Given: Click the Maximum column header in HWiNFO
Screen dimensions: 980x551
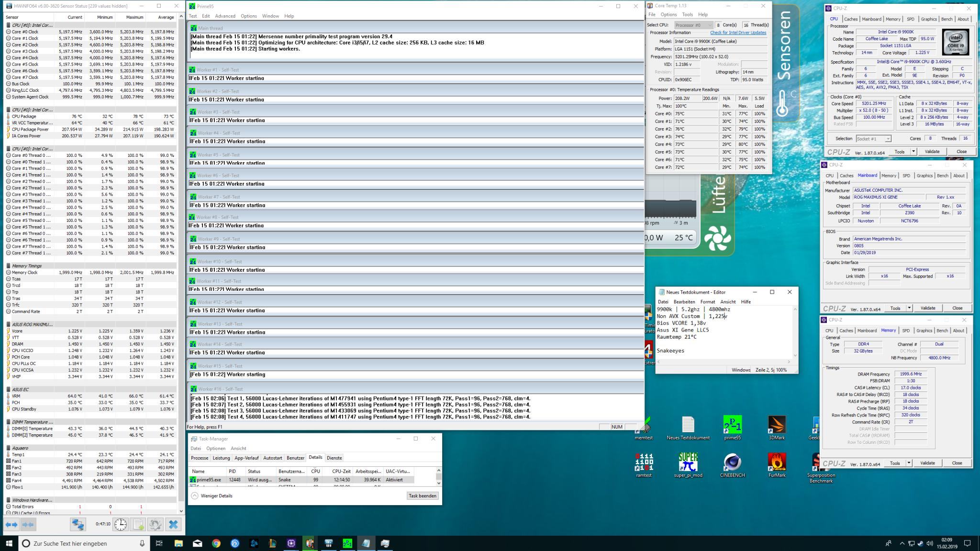Looking at the screenshot, I should 134,17.
